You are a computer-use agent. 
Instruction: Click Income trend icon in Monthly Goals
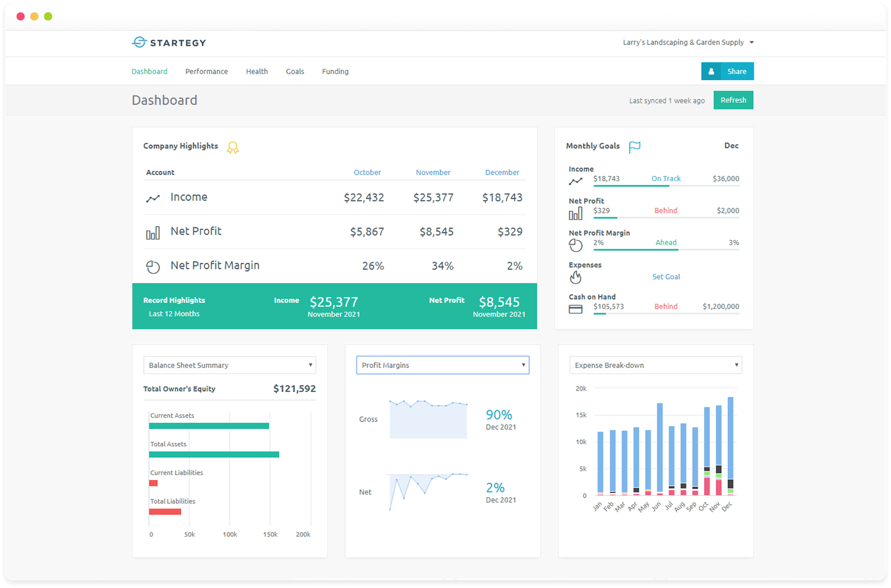(x=575, y=181)
